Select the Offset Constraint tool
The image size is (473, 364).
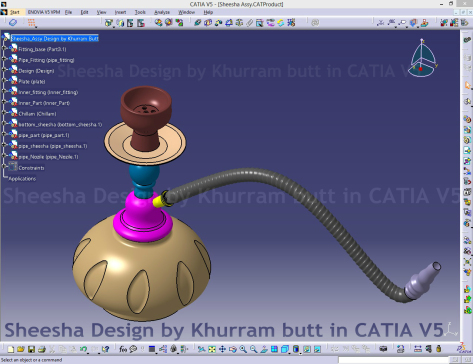coord(218,23)
